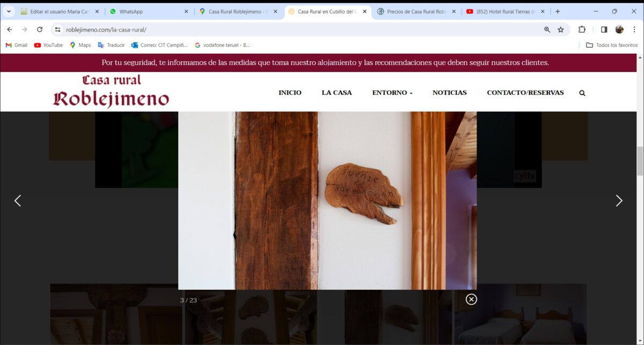The width and height of the screenshot is (644, 345).
Task: Switch to the WhatsApp tab
Action: (145, 11)
